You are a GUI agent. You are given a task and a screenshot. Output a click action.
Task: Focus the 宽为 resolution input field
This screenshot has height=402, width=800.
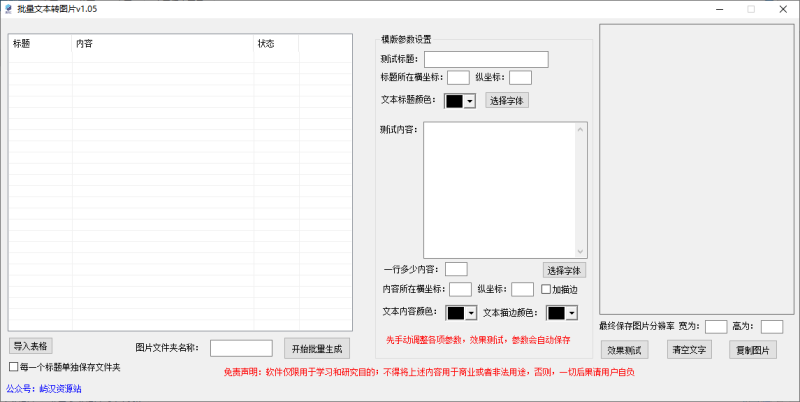716,326
